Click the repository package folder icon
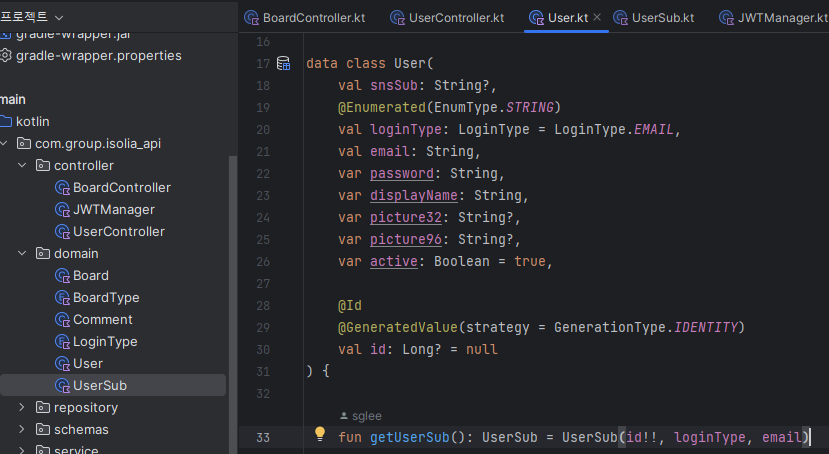829x454 pixels. coord(42,407)
